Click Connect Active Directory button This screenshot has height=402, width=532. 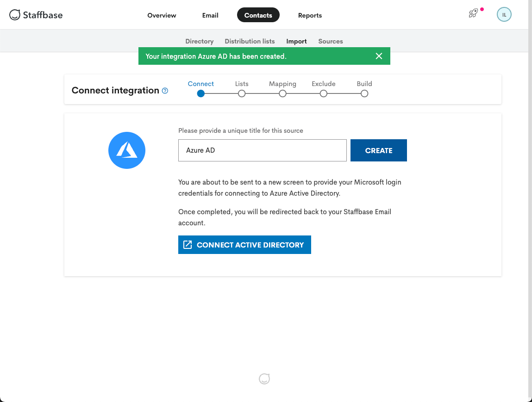click(x=244, y=245)
